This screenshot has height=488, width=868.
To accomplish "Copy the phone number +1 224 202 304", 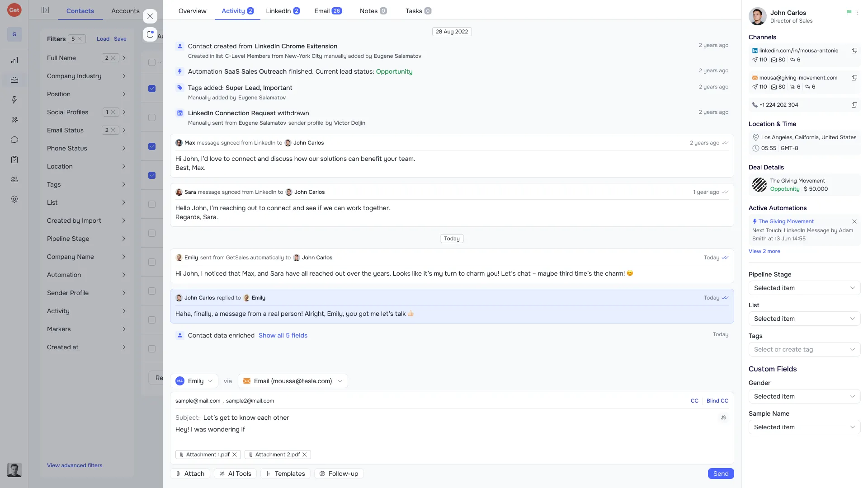I will (854, 105).
